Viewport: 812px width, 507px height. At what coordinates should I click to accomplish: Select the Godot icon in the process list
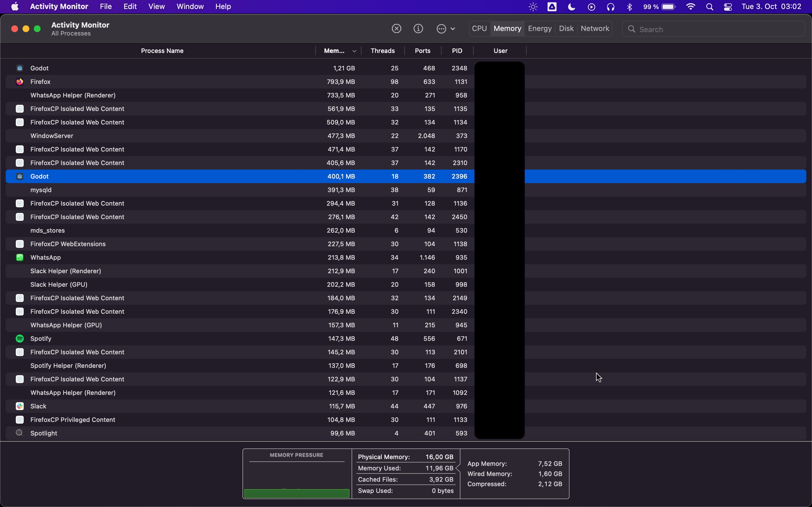[x=20, y=68]
